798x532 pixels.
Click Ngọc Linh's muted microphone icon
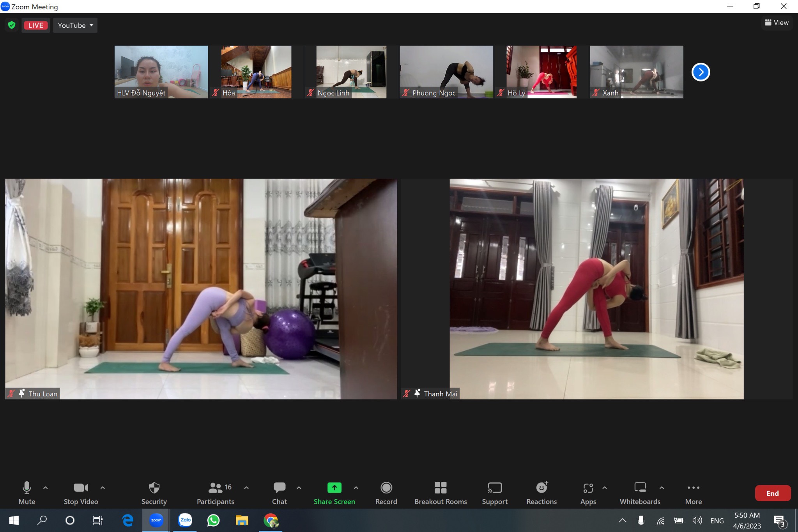(x=310, y=93)
